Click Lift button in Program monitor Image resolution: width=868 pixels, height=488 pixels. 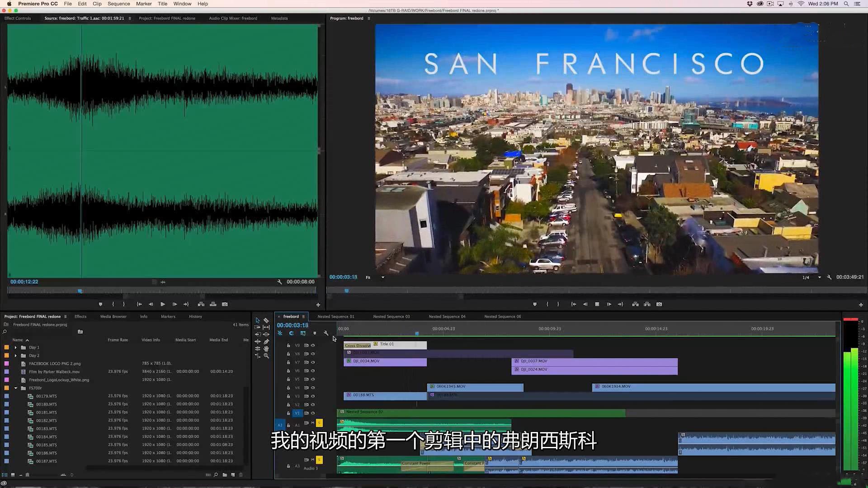tap(635, 304)
